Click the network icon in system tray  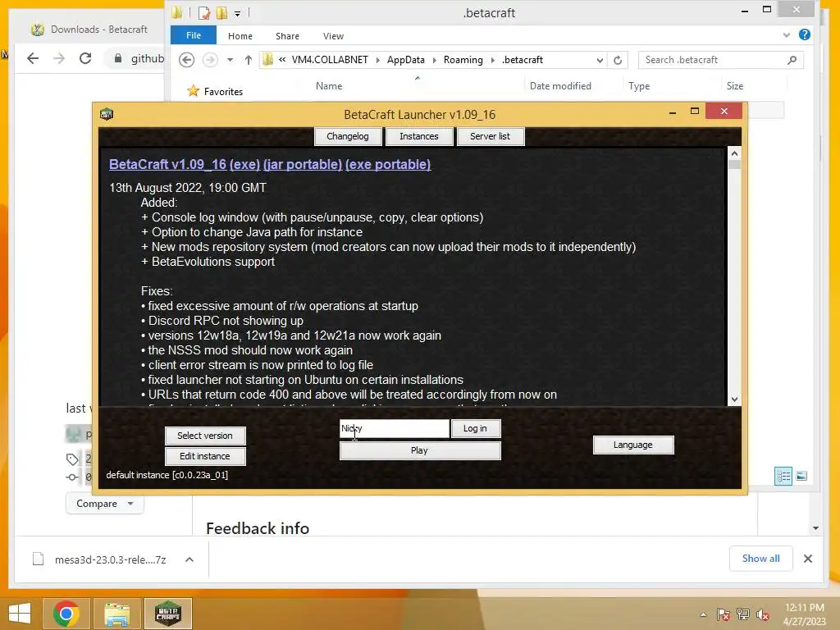(743, 614)
